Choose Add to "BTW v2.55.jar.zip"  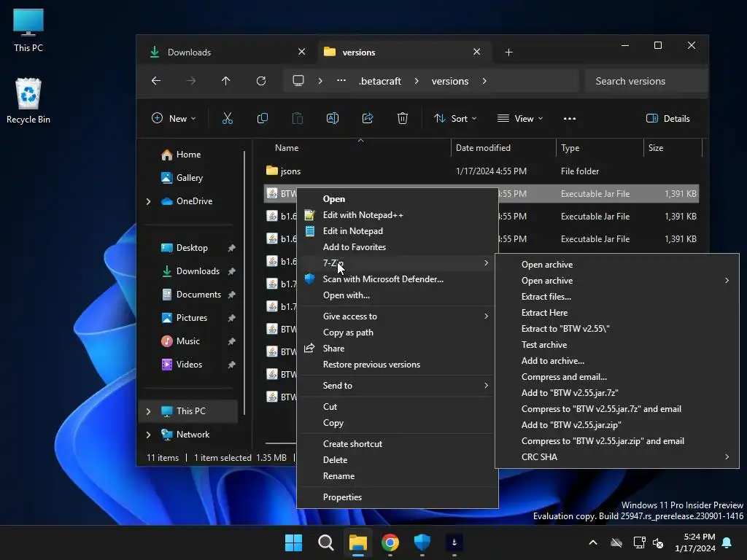571,425
